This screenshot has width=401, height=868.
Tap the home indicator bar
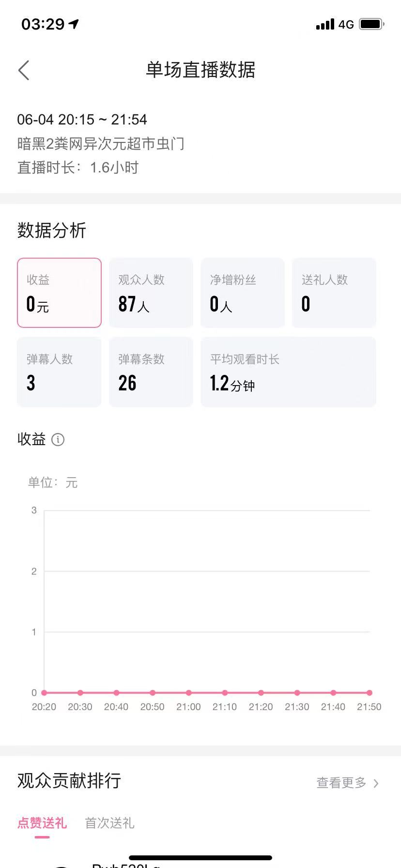pyautogui.click(x=200, y=858)
